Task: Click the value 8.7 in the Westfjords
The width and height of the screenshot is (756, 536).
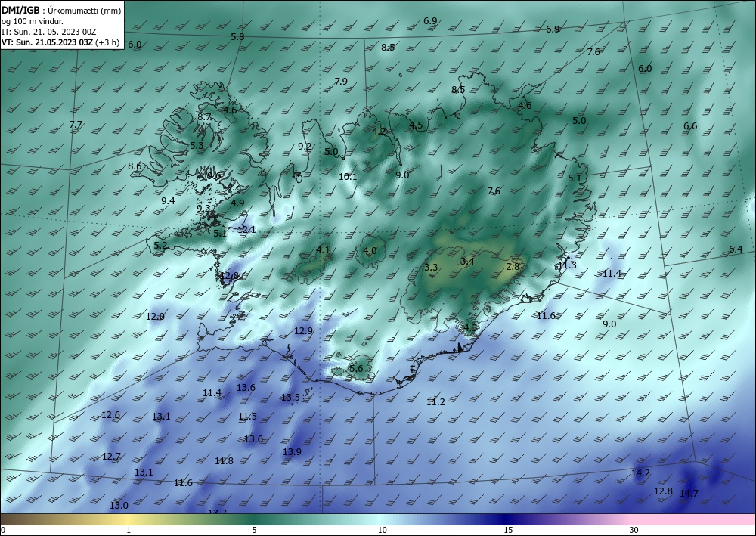Action: coord(204,116)
